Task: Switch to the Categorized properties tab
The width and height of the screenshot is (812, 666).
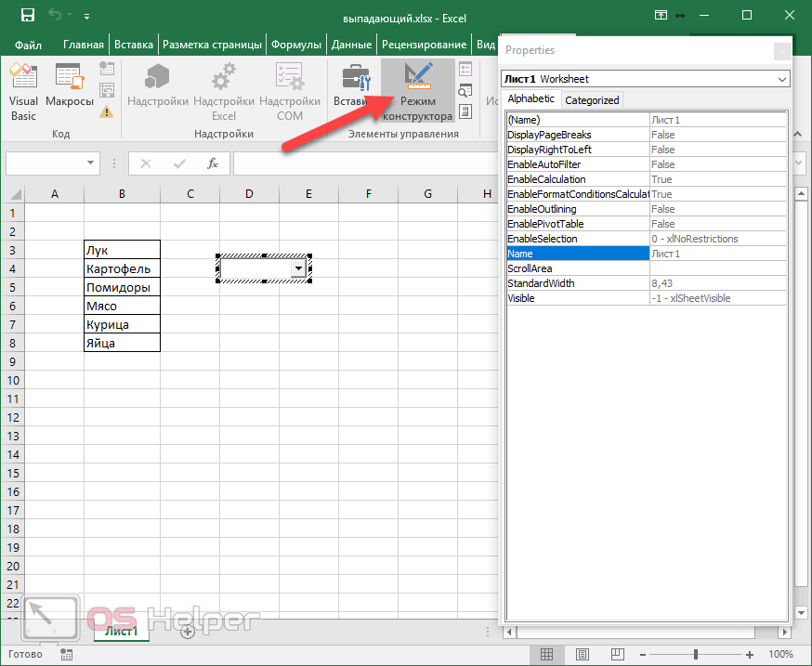Action: click(x=592, y=100)
